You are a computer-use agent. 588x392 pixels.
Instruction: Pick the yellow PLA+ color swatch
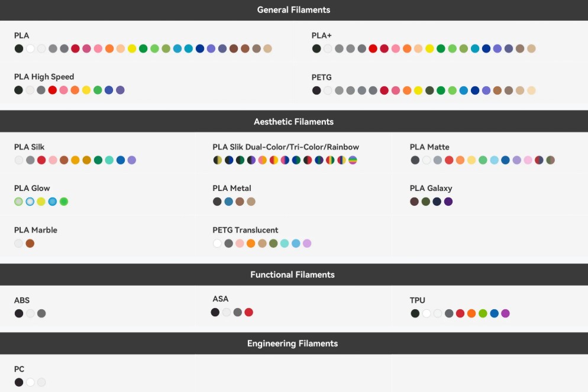(x=429, y=48)
